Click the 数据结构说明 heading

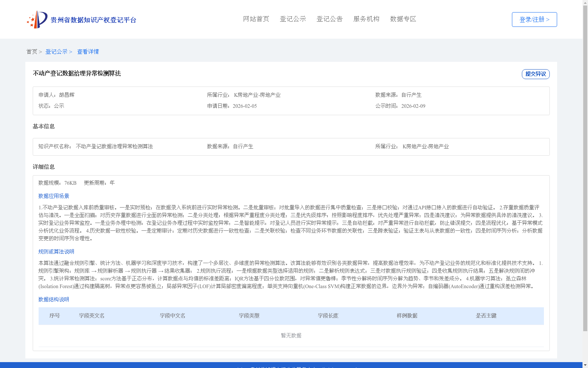click(x=54, y=300)
